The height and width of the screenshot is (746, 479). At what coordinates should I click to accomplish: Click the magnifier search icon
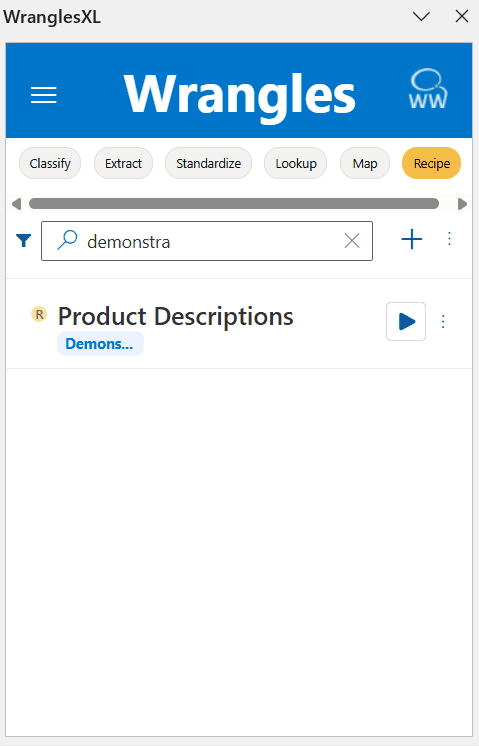coord(67,240)
